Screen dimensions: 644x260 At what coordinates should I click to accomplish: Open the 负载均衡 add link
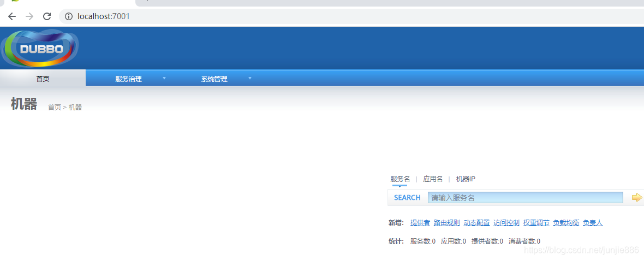[566, 223]
